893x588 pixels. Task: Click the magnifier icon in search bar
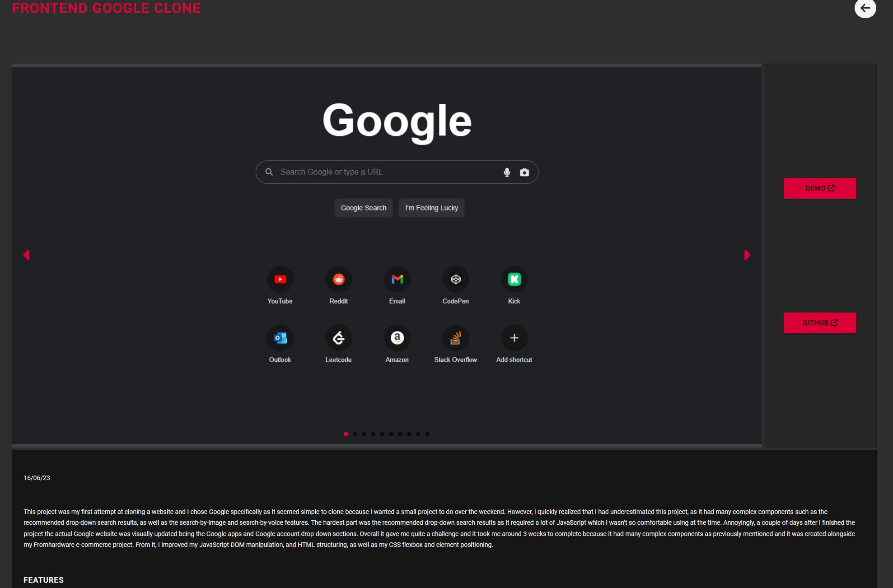click(x=269, y=172)
